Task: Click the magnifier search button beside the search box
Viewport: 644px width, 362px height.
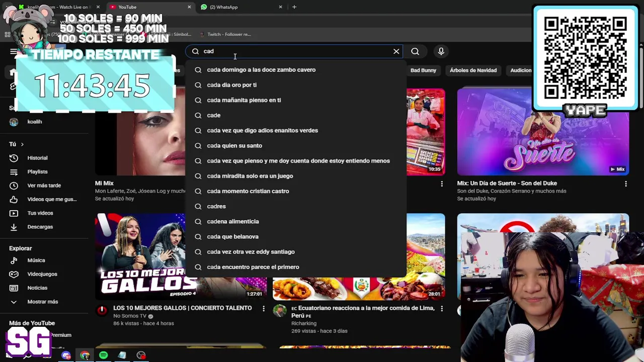Action: (415, 51)
